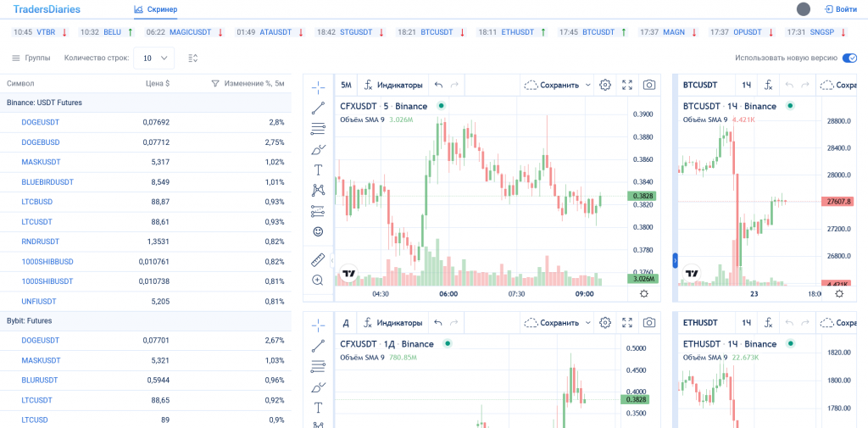Open the 5M timeframe selector
This screenshot has width=868, height=428.
(x=346, y=86)
